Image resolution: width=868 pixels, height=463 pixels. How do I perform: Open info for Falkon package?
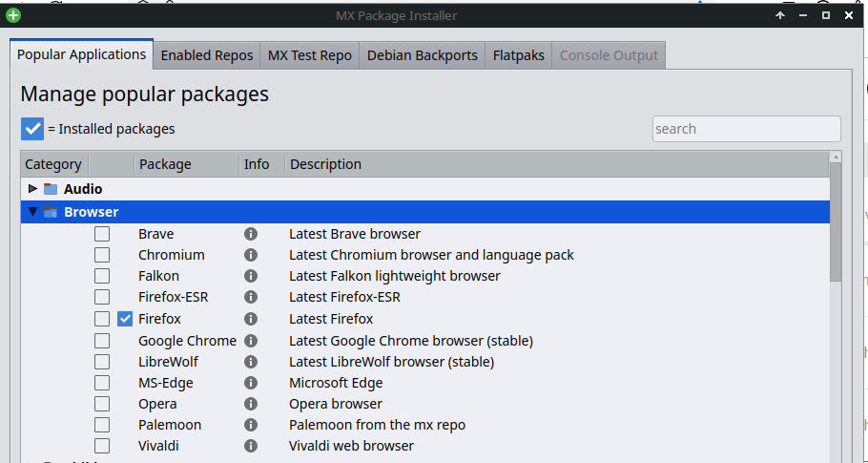[251, 276]
